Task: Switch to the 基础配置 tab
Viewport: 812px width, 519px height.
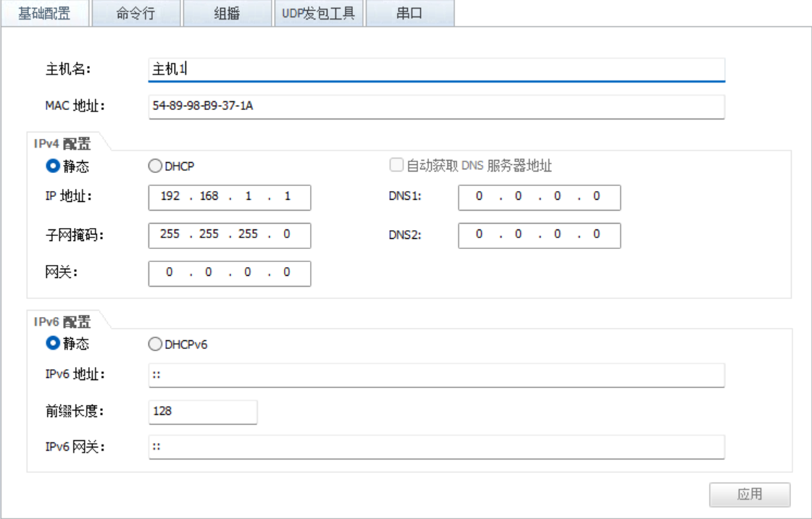Action: point(44,13)
